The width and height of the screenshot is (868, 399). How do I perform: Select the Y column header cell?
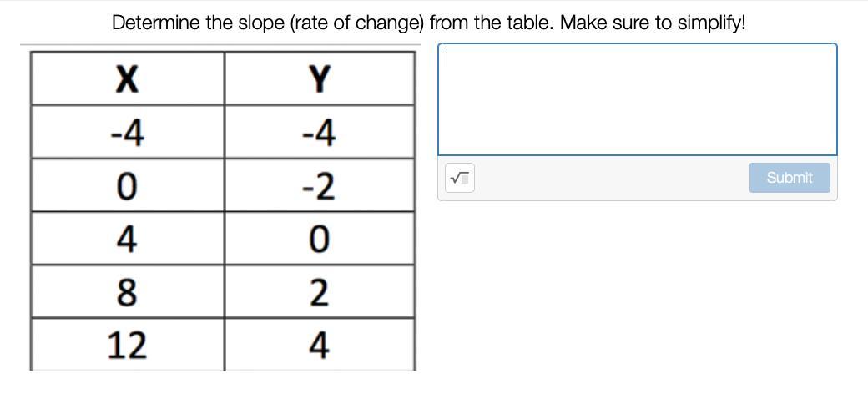click(x=319, y=78)
